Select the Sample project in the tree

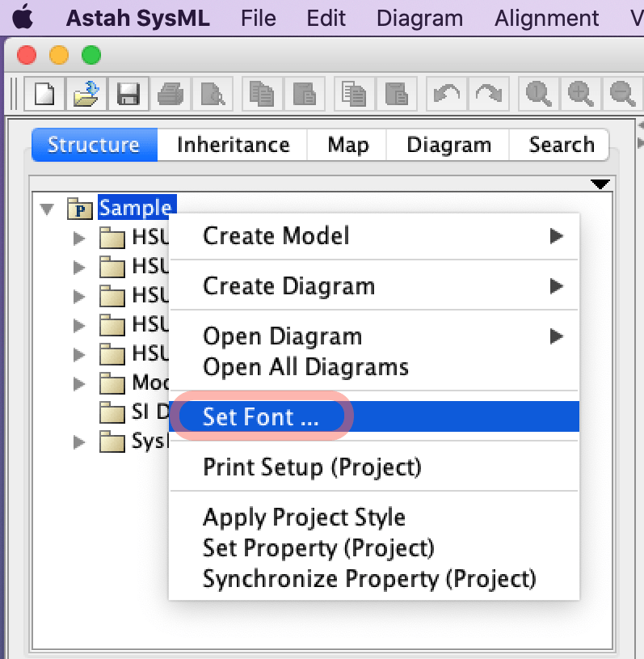coord(136,208)
